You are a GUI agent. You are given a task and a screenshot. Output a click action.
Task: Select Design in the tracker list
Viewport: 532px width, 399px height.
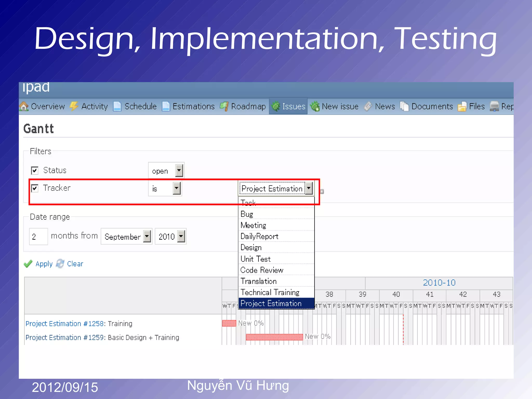tap(276, 247)
